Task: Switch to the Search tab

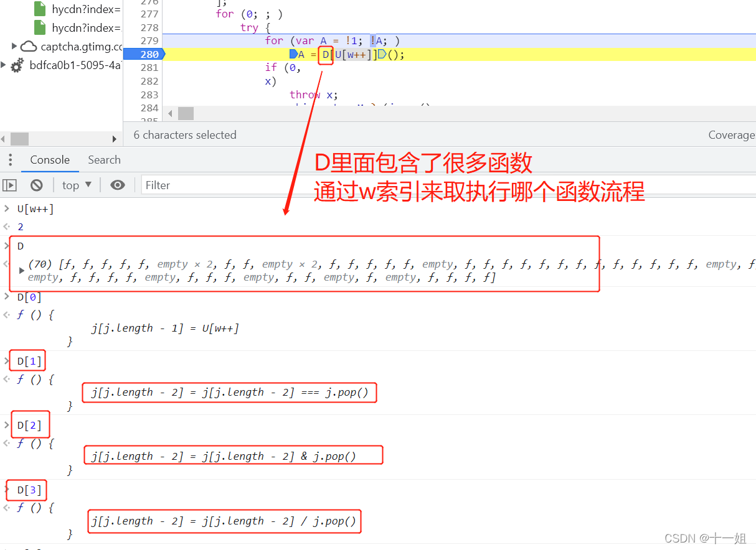Action: (x=104, y=160)
